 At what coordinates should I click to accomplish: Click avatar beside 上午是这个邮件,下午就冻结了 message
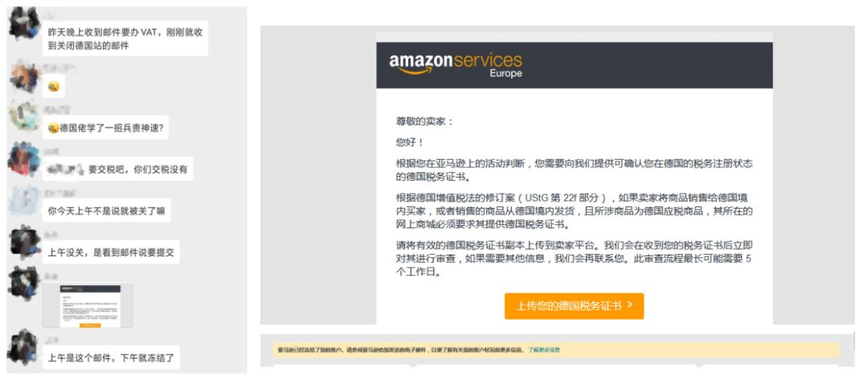tap(25, 345)
